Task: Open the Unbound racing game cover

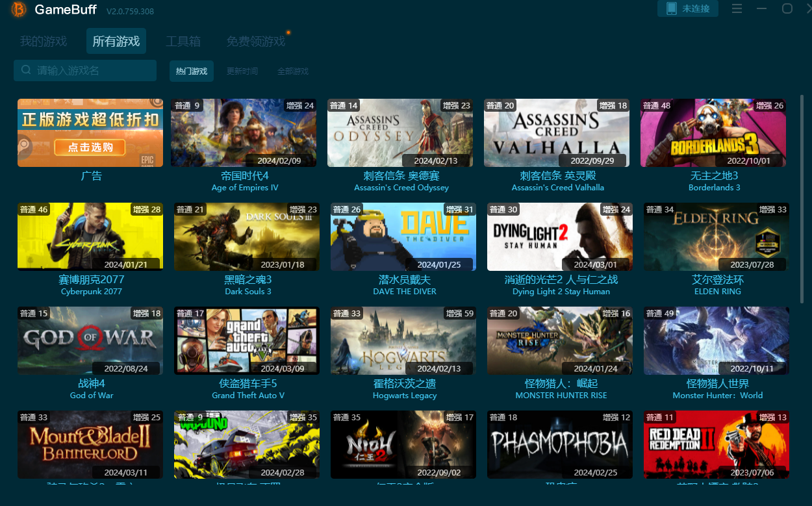Action: point(247,445)
